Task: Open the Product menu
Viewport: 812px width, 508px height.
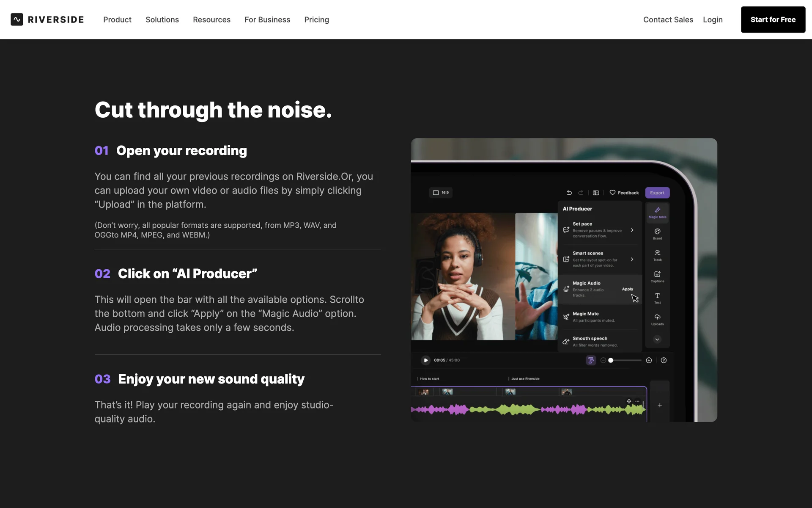Action: tap(117, 19)
